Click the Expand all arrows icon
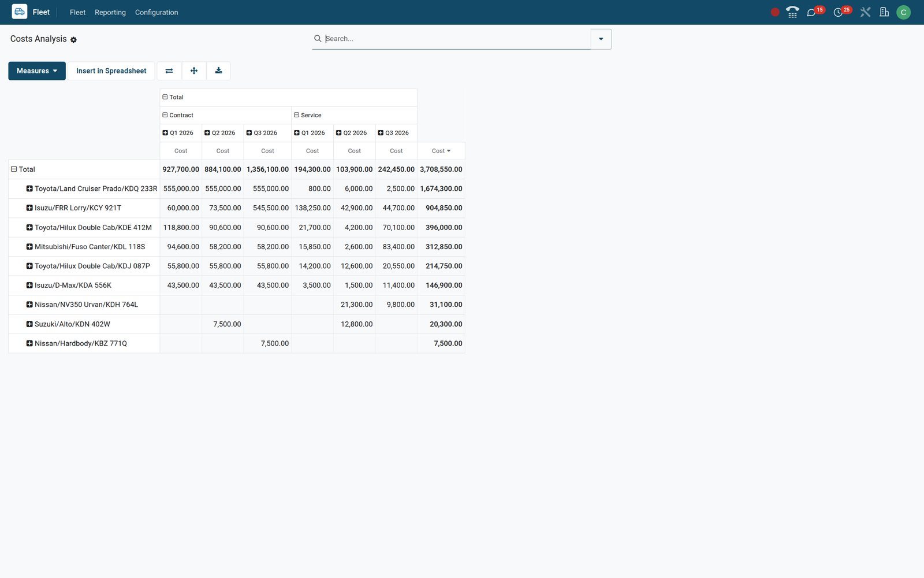The image size is (924, 578). tap(194, 71)
